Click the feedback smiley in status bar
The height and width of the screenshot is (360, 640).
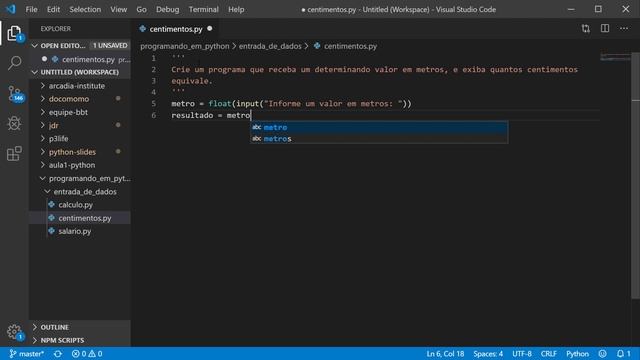602,353
